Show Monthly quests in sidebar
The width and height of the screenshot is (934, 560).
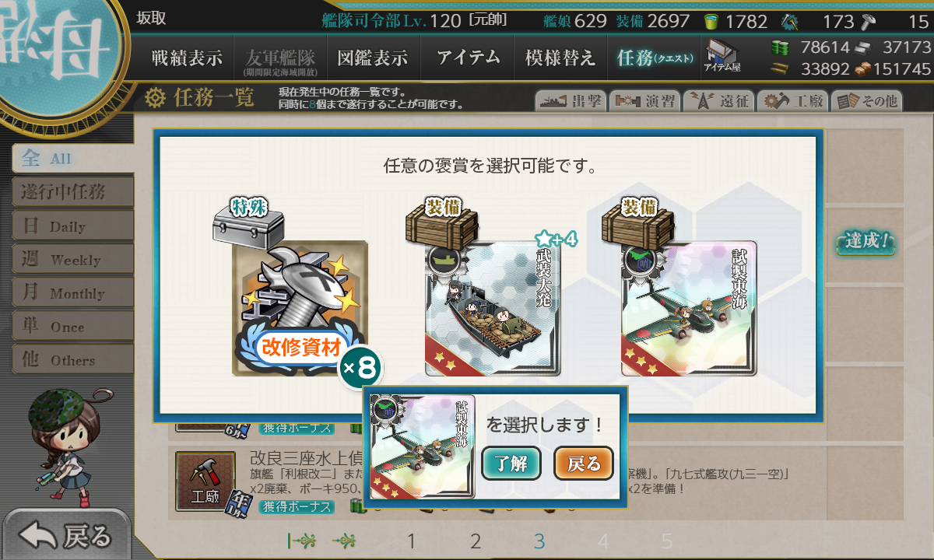click(x=72, y=293)
